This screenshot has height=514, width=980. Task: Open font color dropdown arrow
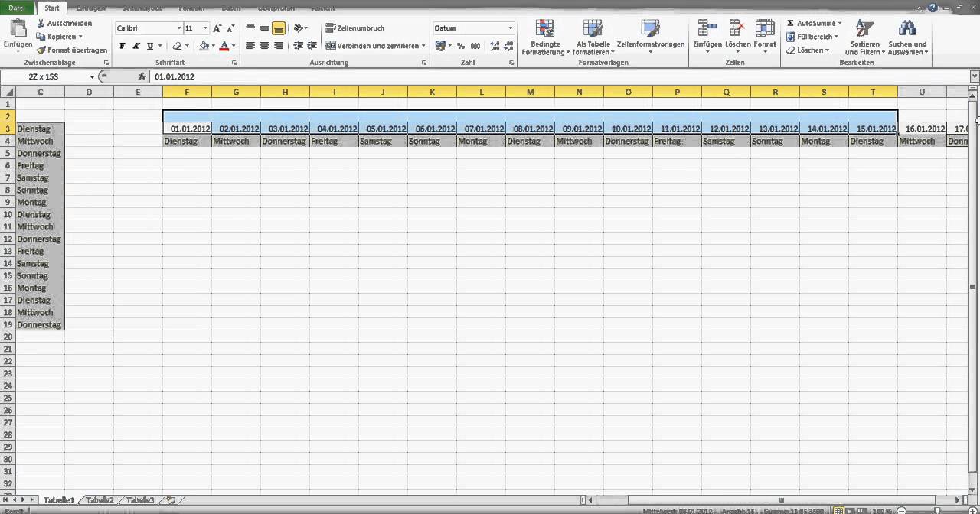coord(234,46)
